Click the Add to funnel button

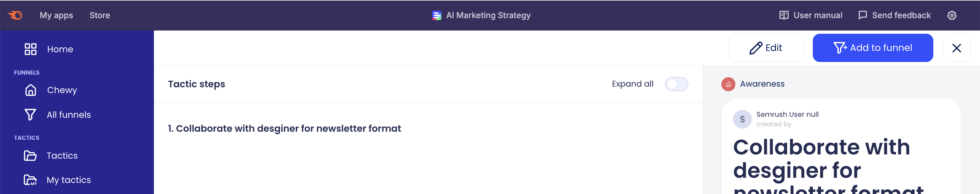[x=872, y=48]
